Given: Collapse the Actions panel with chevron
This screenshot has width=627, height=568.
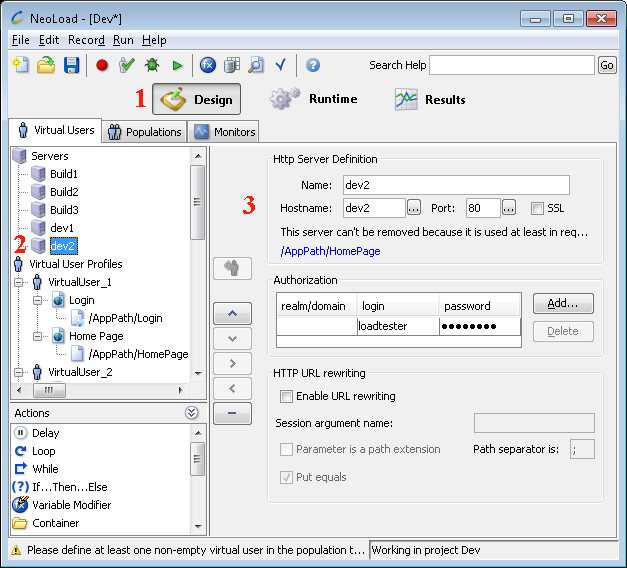Looking at the screenshot, I should coord(191,413).
